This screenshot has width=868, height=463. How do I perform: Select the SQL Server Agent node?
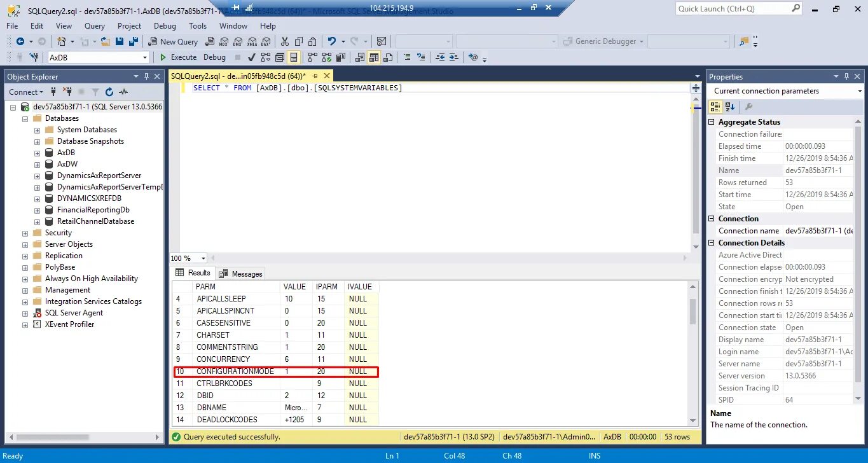(74, 313)
